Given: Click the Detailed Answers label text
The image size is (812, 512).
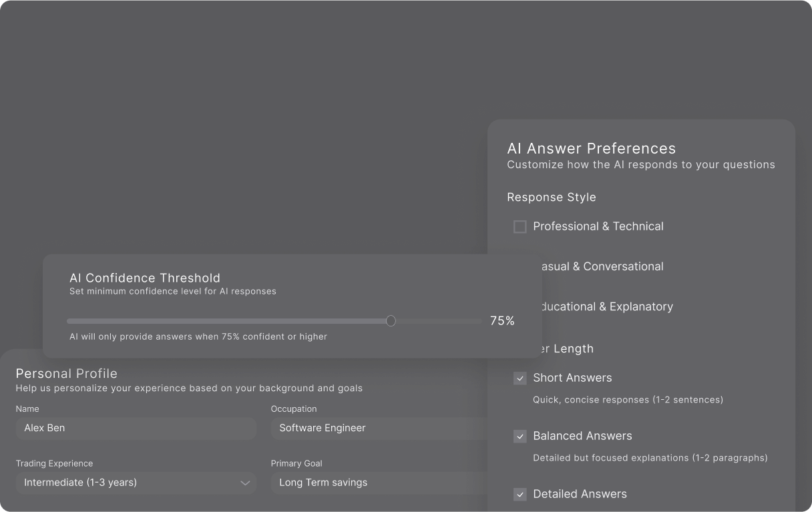Looking at the screenshot, I should [580, 494].
